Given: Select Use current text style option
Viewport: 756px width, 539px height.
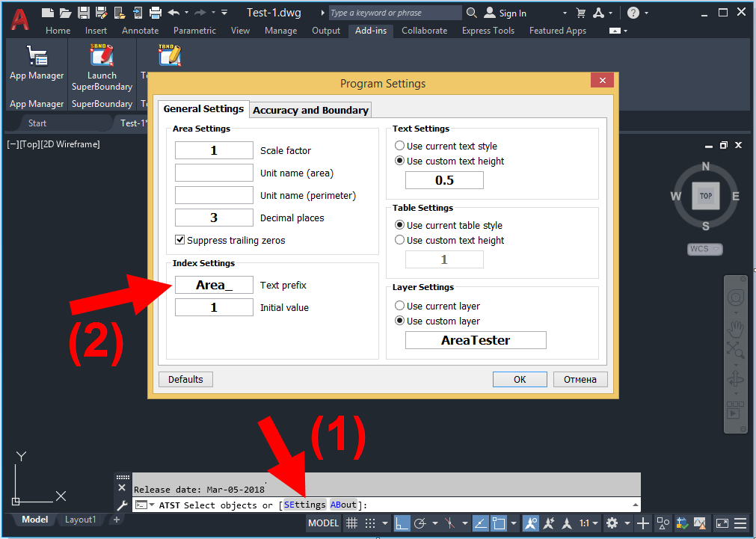Looking at the screenshot, I should [400, 146].
